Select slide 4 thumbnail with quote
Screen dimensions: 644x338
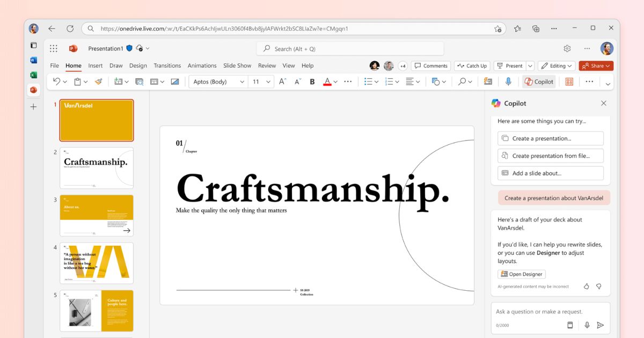[x=97, y=263]
